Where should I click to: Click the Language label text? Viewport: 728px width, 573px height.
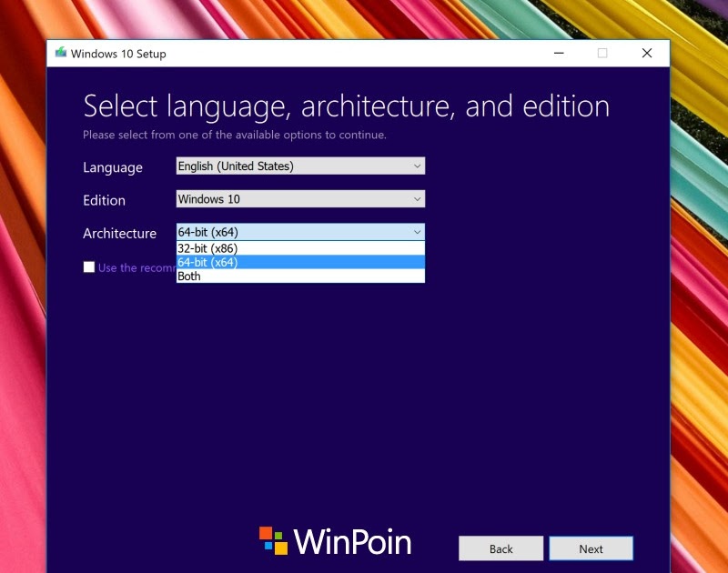coord(113,168)
